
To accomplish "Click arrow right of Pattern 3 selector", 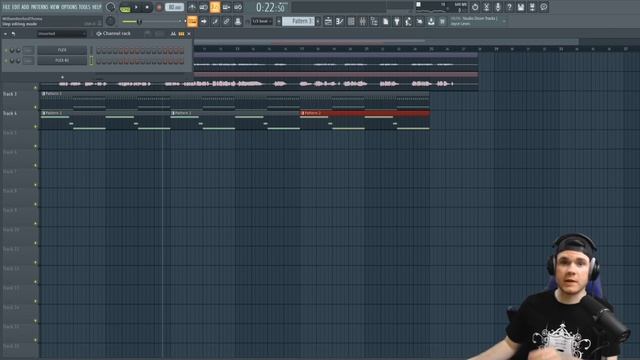I will coord(318,21).
